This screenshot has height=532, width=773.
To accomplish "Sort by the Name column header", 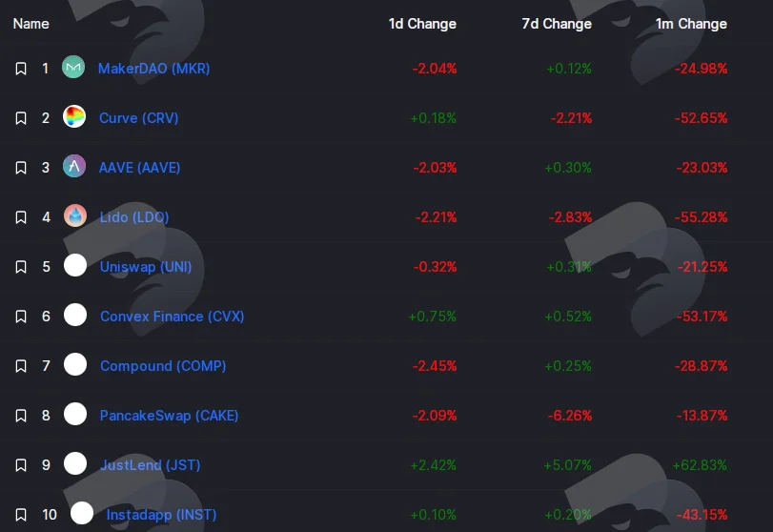I will click(x=31, y=24).
